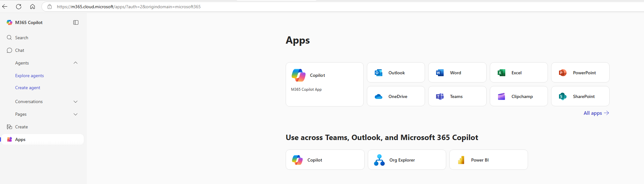Go back with the browser back arrow

(5, 7)
